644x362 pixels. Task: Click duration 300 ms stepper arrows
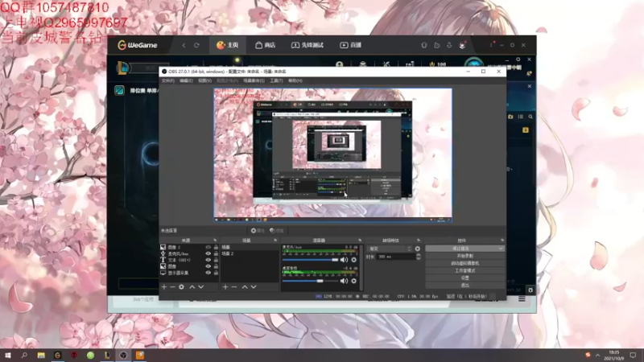point(418,257)
